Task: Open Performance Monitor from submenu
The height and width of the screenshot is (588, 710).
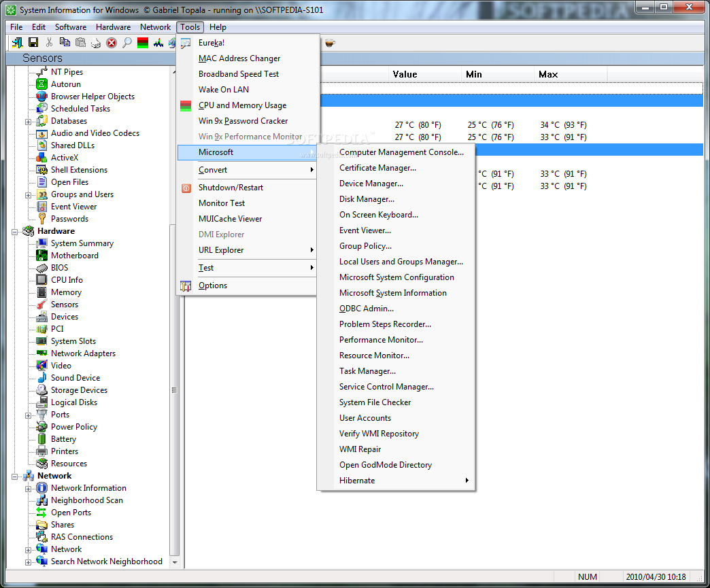Action: point(396,339)
